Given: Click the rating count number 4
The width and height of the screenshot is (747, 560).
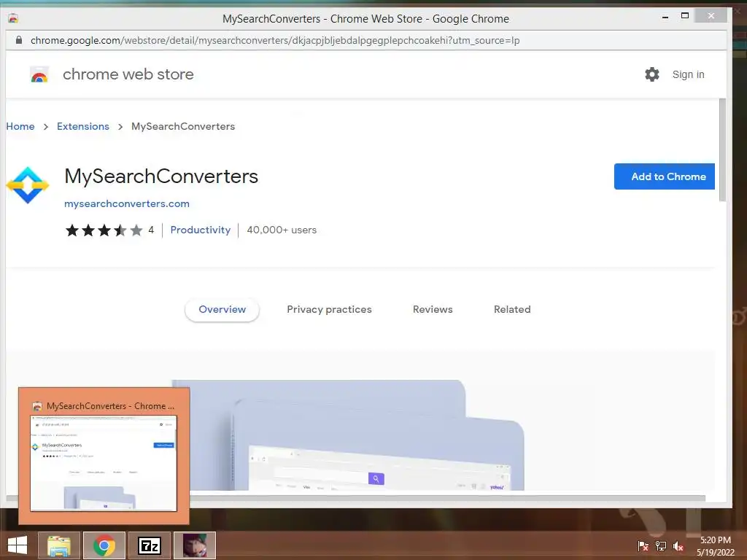Looking at the screenshot, I should pyautogui.click(x=151, y=230).
